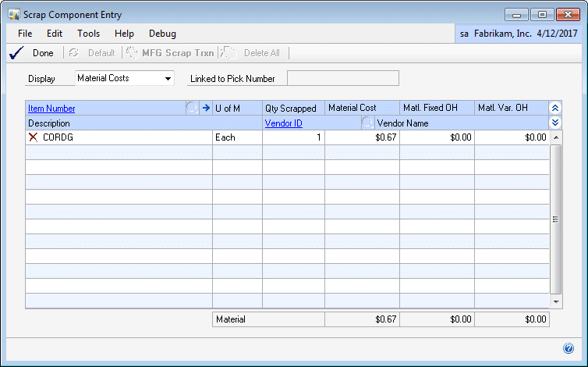Click the Item Number lookup icon

[x=192, y=109]
